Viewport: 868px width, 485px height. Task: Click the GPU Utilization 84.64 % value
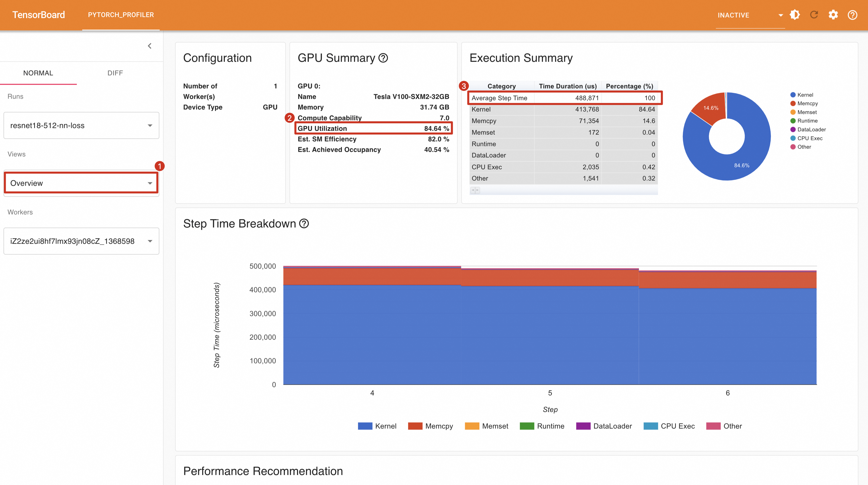click(x=436, y=129)
